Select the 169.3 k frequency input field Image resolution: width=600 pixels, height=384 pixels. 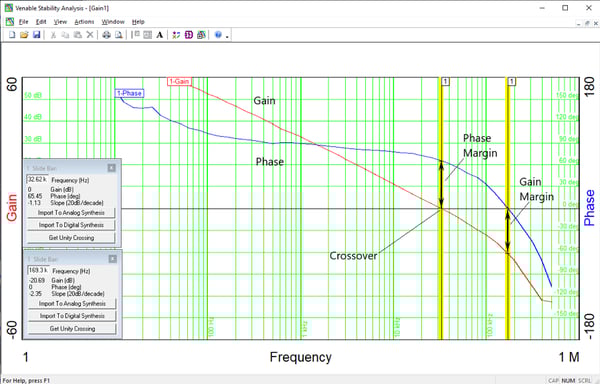(38, 270)
